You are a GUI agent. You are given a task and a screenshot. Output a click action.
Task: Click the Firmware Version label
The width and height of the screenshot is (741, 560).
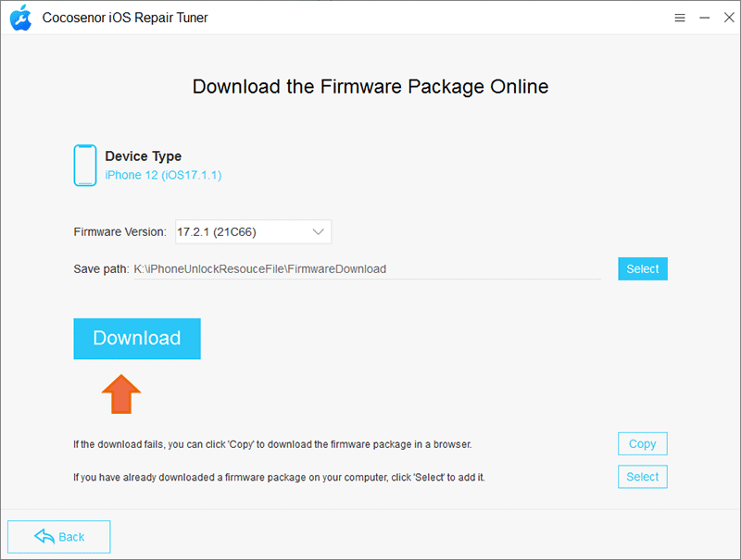120,231
